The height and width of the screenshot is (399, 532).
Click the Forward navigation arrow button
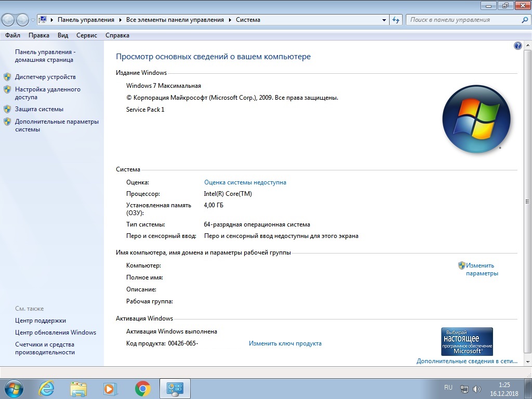pyautogui.click(x=22, y=20)
